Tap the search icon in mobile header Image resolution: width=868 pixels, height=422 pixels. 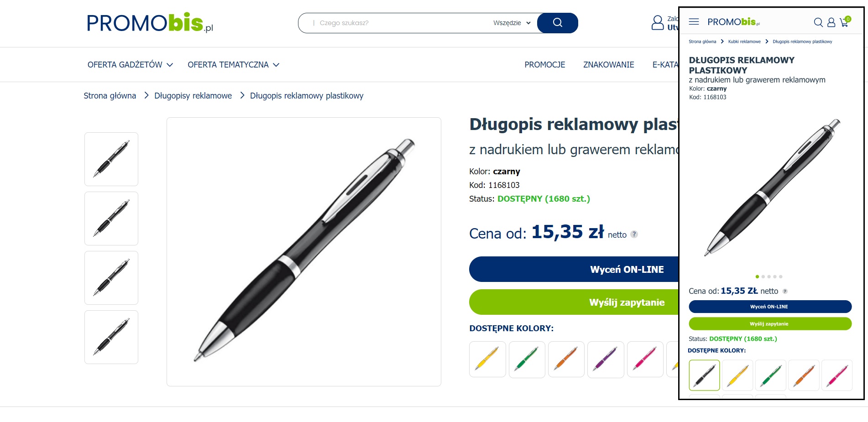click(818, 22)
